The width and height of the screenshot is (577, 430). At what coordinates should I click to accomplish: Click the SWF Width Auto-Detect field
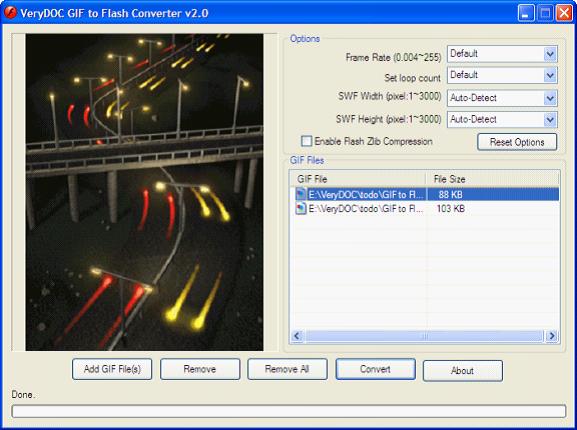pyautogui.click(x=496, y=98)
